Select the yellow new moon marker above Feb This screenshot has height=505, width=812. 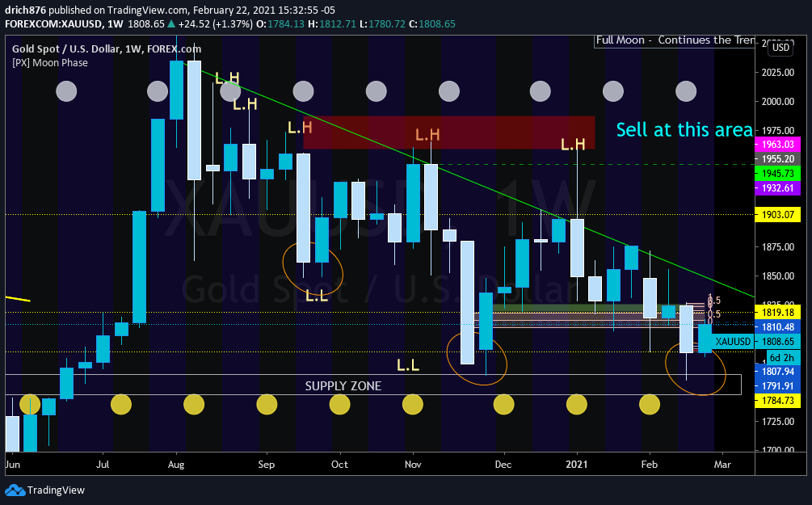tap(650, 405)
